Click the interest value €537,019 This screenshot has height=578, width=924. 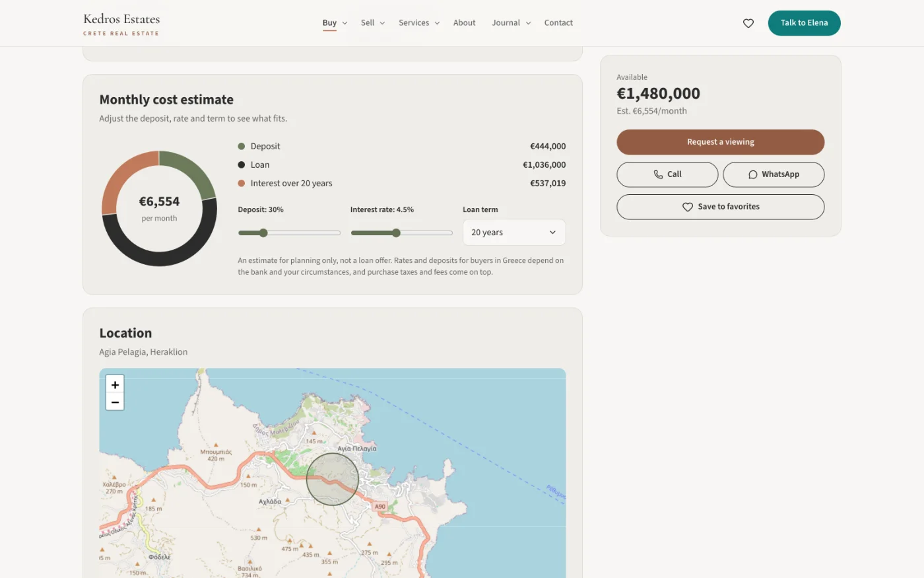point(548,184)
